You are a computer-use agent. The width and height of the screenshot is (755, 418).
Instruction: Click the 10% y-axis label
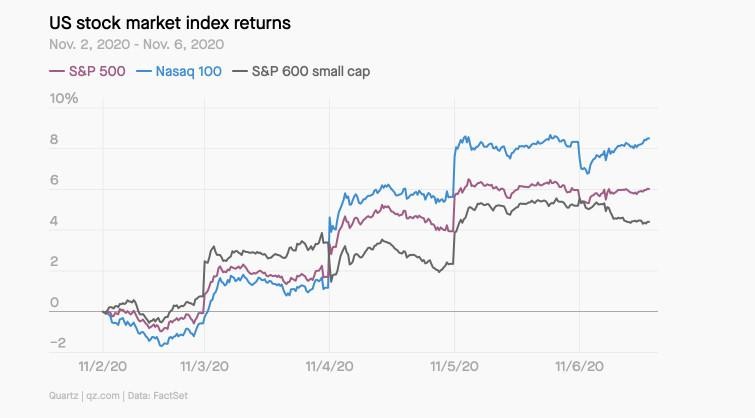[63, 100]
